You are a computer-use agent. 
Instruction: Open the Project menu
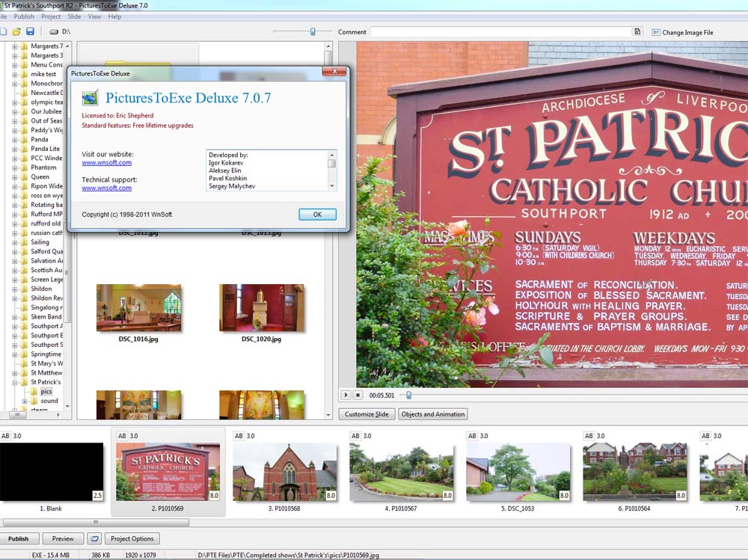(x=51, y=16)
